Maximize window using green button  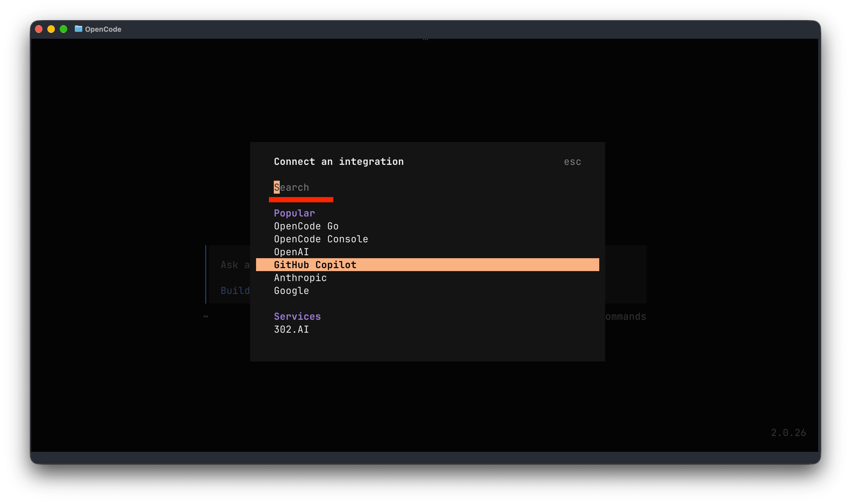[x=63, y=29]
